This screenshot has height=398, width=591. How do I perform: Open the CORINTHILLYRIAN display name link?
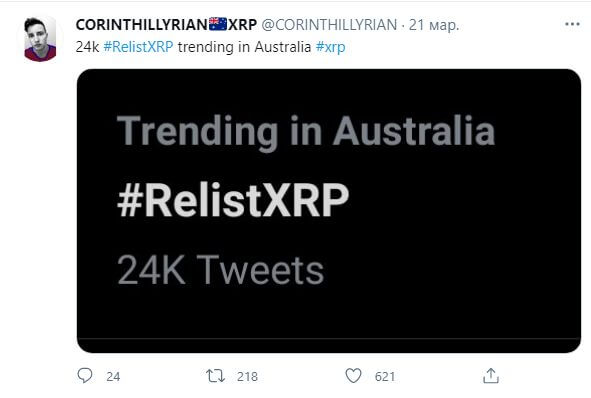(x=166, y=25)
